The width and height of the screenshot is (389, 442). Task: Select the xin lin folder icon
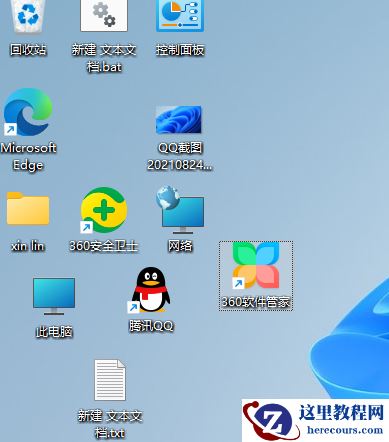pyautogui.click(x=28, y=209)
